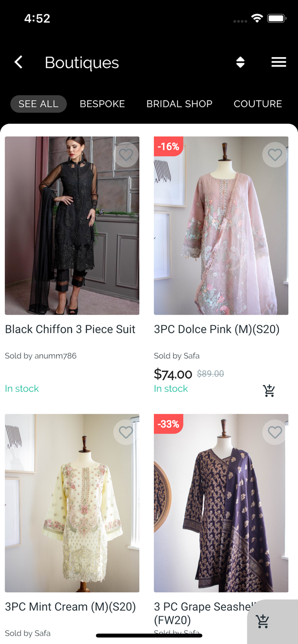The height and width of the screenshot is (644, 298).
Task: Tap the cart icon in the bottom corner
Action: pos(262,621)
